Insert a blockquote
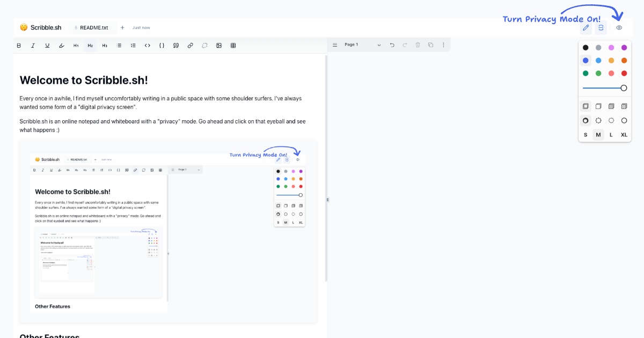 click(x=176, y=46)
